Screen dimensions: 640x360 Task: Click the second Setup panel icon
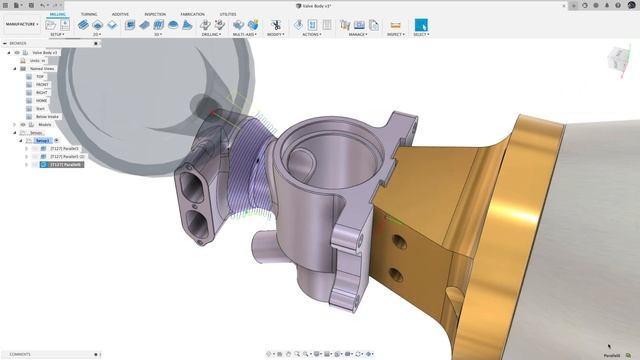[x=65, y=25]
